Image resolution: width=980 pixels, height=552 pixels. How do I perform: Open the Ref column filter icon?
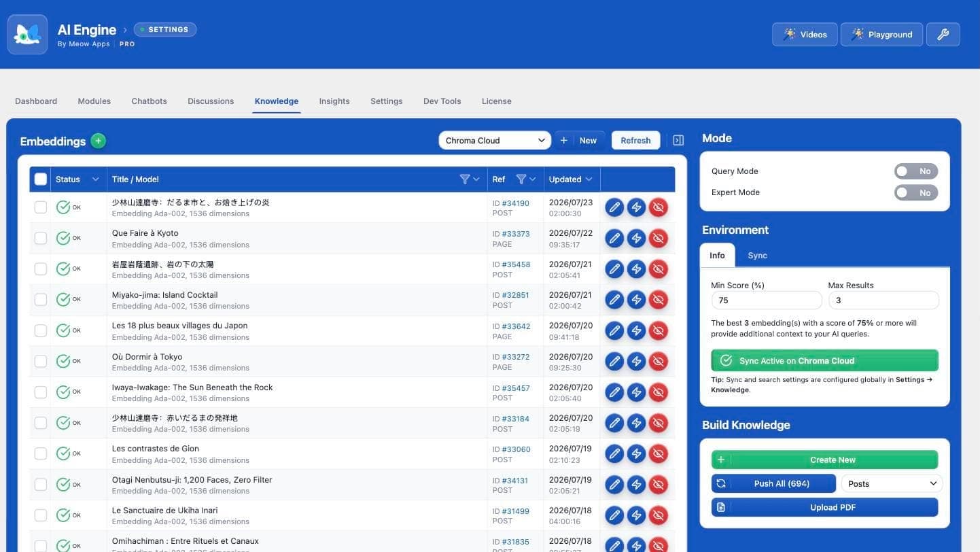click(x=521, y=179)
